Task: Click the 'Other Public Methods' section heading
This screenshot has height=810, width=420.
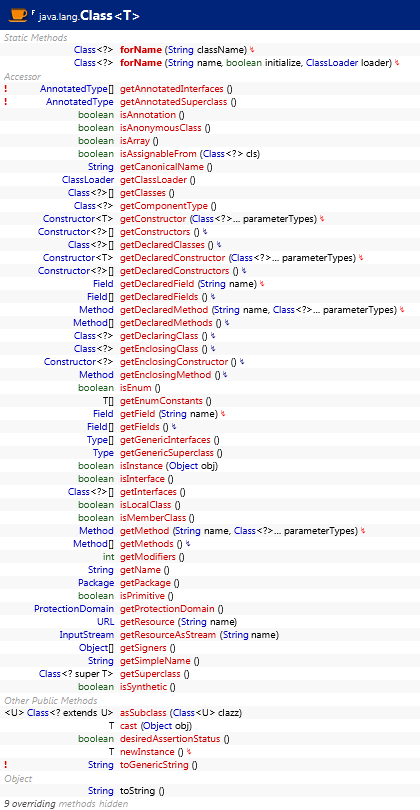Action: tap(51, 700)
